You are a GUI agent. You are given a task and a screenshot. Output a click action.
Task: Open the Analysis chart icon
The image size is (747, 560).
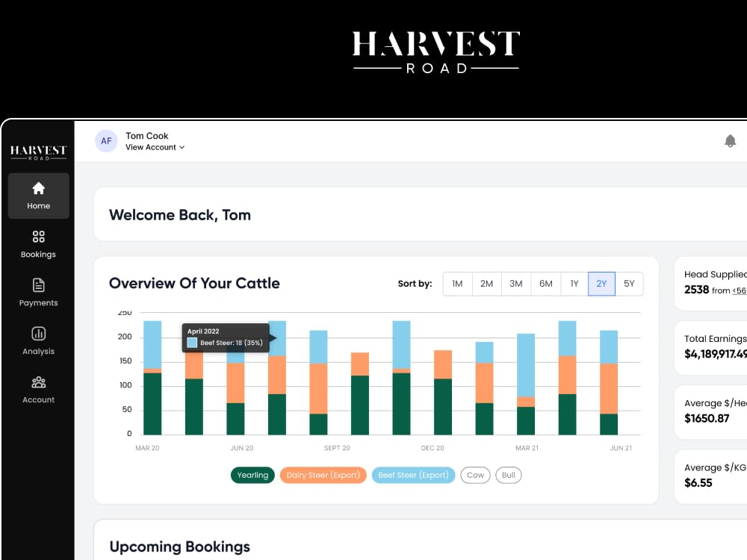point(39,333)
